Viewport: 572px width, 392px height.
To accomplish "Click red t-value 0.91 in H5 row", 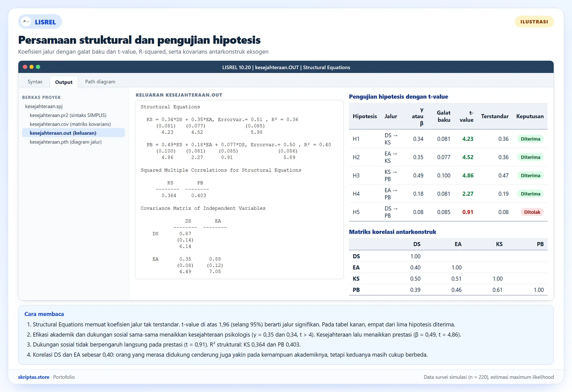I will coord(468,212).
